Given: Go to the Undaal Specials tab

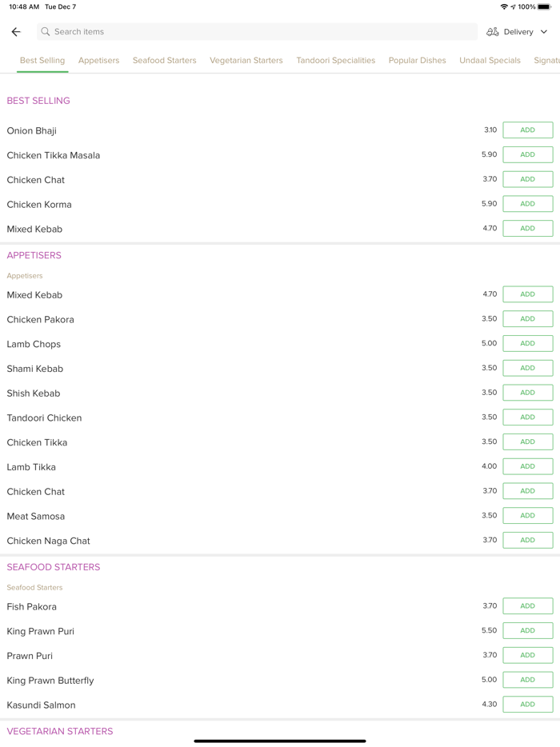Looking at the screenshot, I should (x=490, y=61).
